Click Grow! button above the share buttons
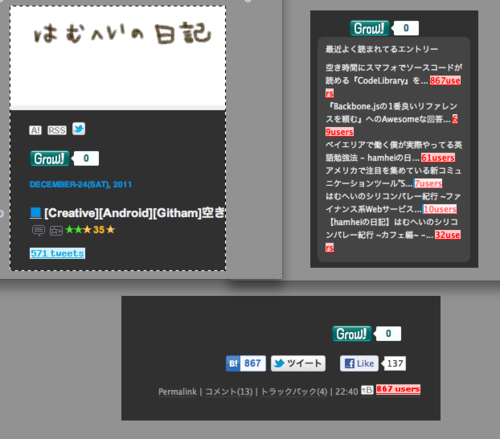 tap(352, 334)
